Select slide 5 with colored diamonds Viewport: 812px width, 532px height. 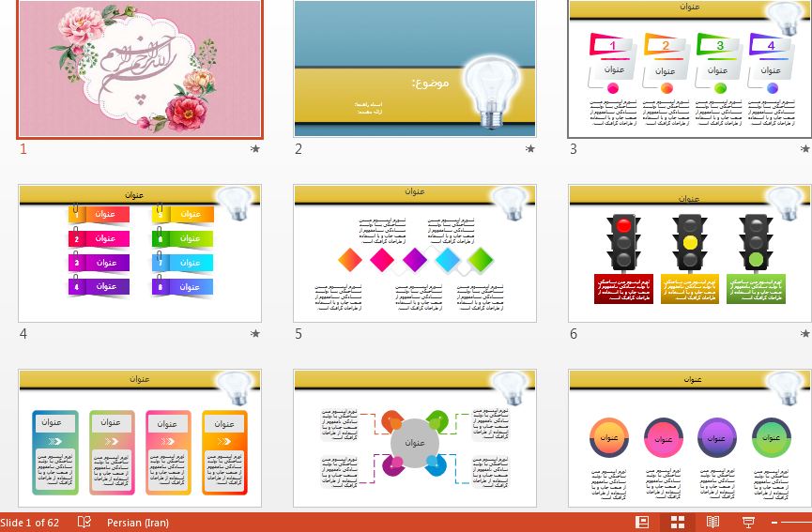click(x=415, y=253)
